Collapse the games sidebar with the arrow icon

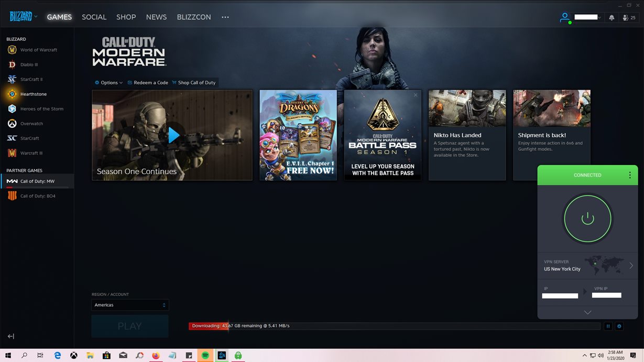[x=10, y=336]
